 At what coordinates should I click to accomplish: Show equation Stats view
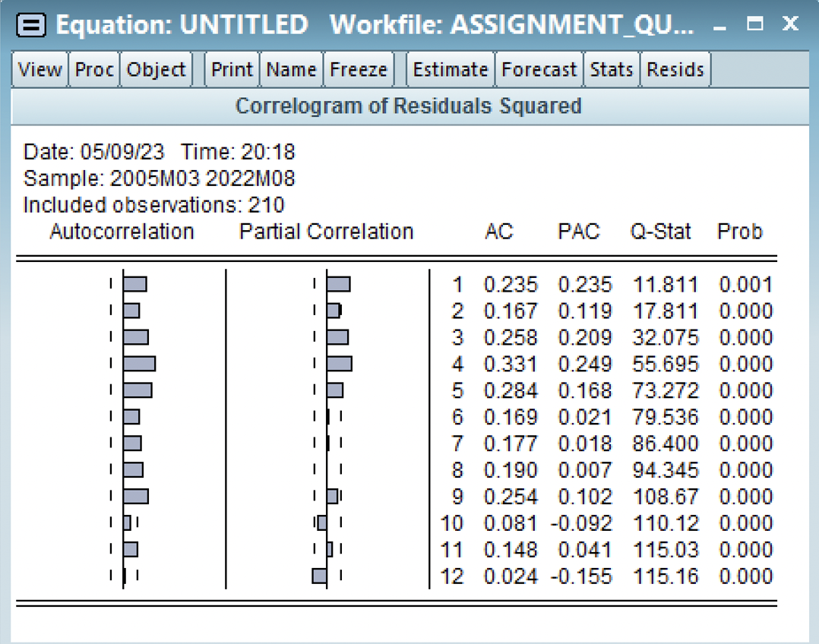[611, 69]
